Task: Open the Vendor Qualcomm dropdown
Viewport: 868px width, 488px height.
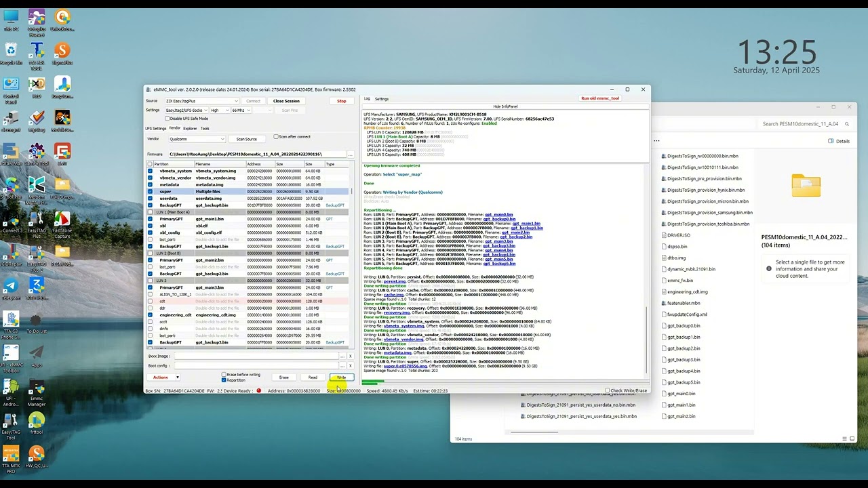Action: coord(197,139)
